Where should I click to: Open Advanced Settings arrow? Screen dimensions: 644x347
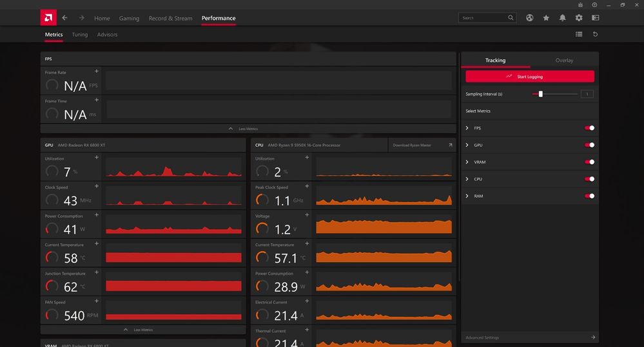[593, 337]
